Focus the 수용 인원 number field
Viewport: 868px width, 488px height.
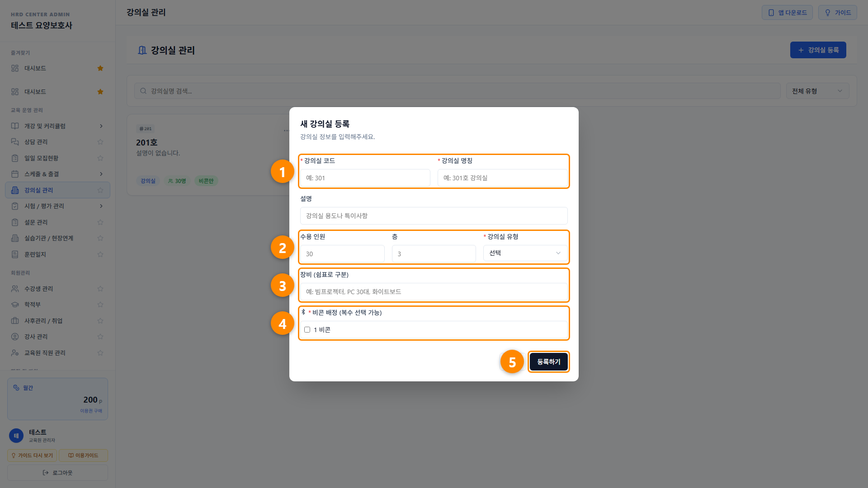point(342,254)
